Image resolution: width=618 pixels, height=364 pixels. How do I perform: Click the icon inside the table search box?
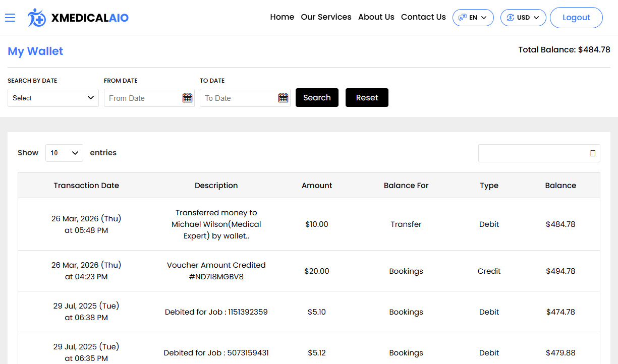(592, 153)
